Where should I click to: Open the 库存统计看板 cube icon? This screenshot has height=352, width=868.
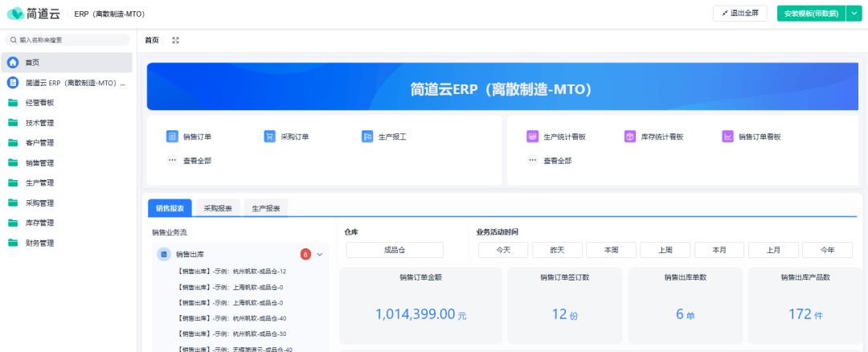tap(630, 136)
